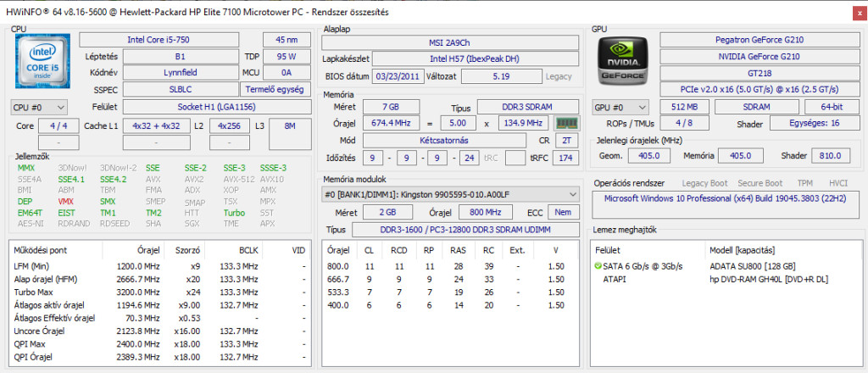
Task: Click the BIOS date 03/23/2011 field
Action: [x=398, y=76]
